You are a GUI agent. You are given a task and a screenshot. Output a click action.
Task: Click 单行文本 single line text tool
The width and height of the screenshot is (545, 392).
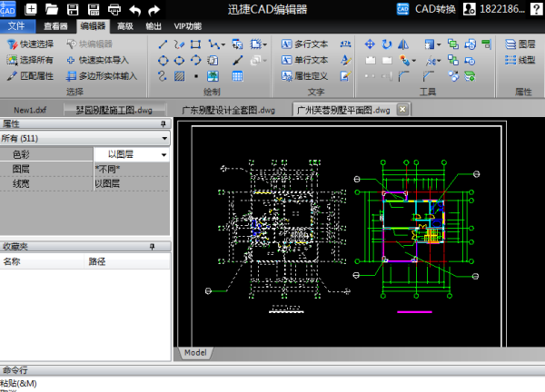(x=304, y=60)
